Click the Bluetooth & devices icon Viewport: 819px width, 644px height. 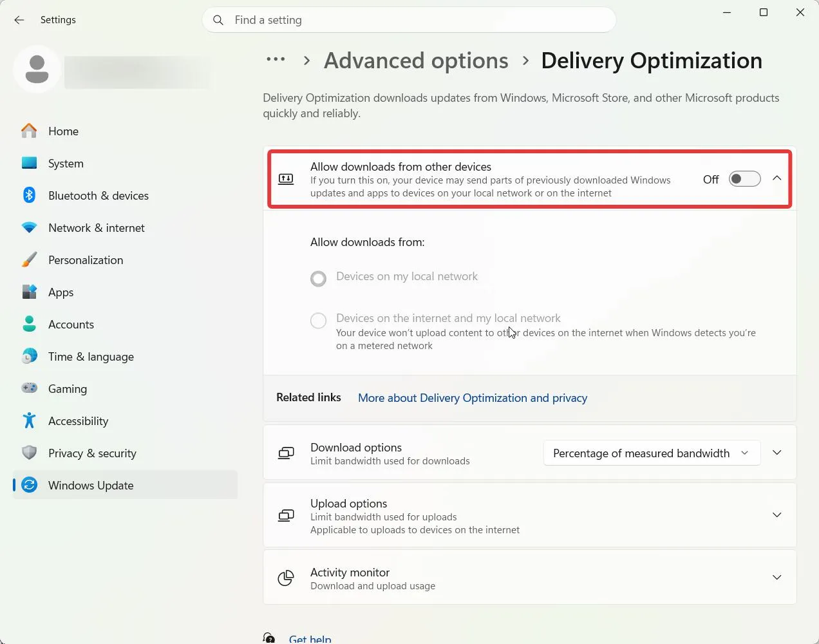(x=29, y=195)
